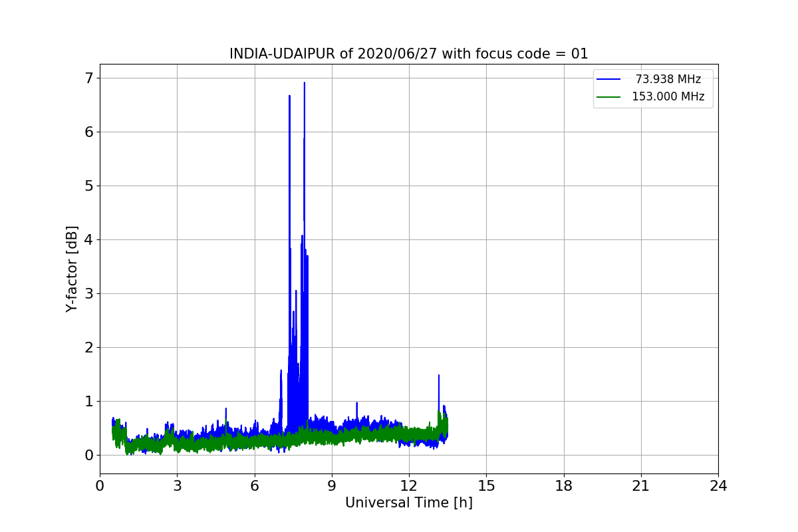Screen dimensions: 798x532
Task: Click the Universal Time [h] axis label
Action: click(x=409, y=503)
